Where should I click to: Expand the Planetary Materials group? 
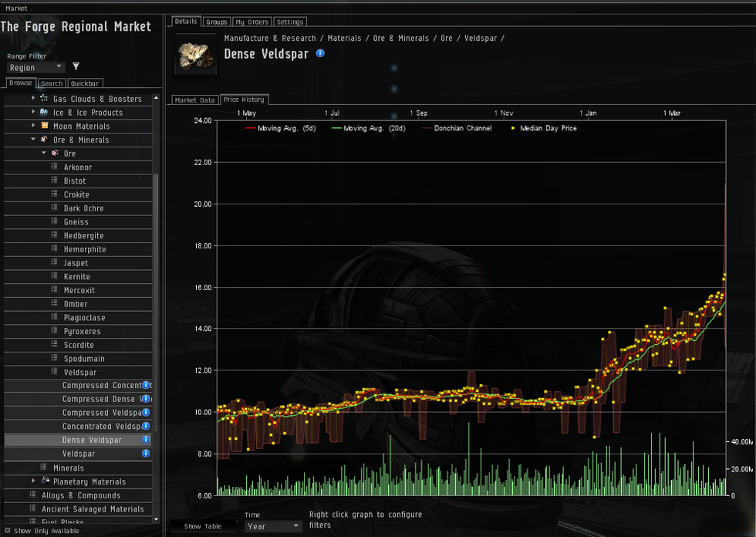coord(33,481)
